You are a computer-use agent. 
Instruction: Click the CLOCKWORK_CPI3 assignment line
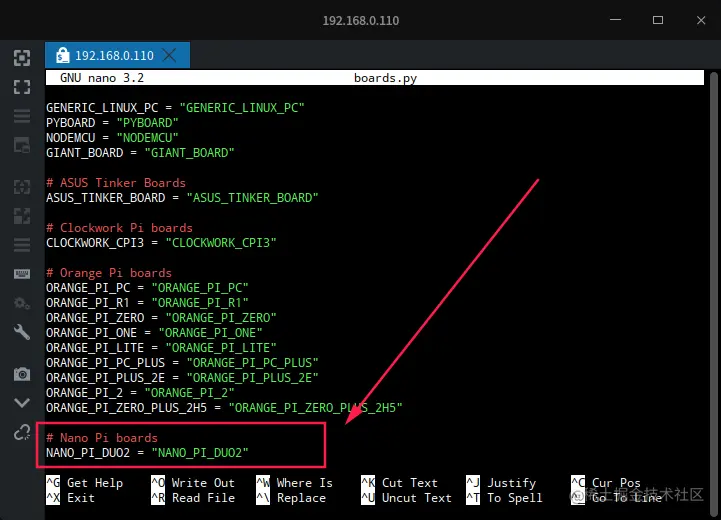tap(161, 243)
